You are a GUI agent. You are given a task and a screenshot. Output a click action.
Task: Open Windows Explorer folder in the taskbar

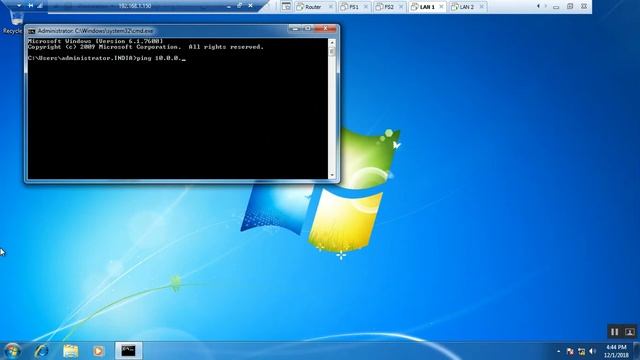71,351
